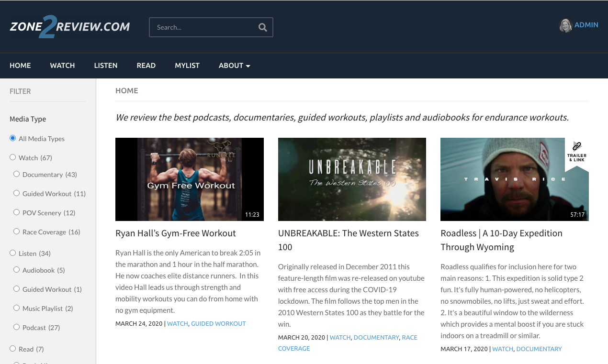Select the Watch (67) filter
Screen dimensions: 608x364
13,157
